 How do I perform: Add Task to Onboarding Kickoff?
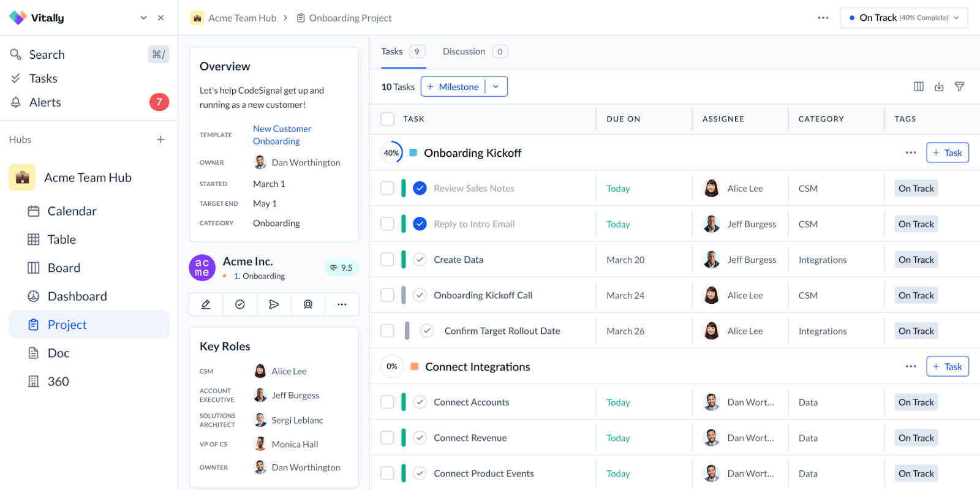pyautogui.click(x=948, y=153)
